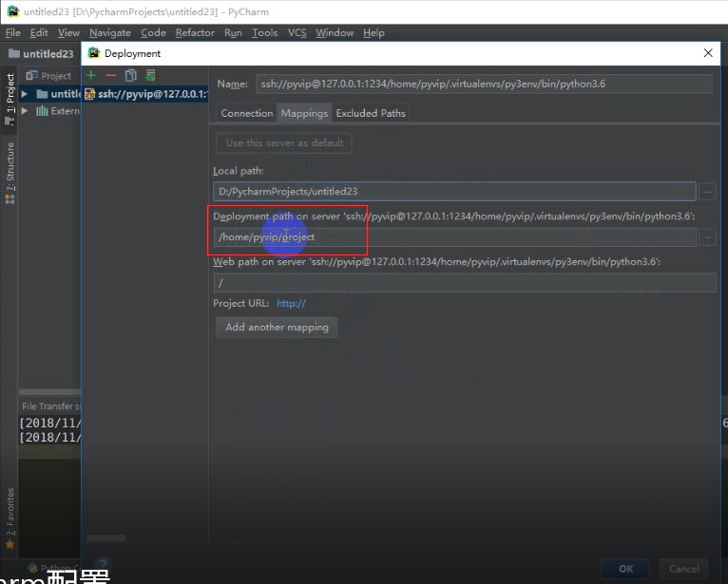Open the View menu
The image size is (728, 584).
click(x=68, y=32)
